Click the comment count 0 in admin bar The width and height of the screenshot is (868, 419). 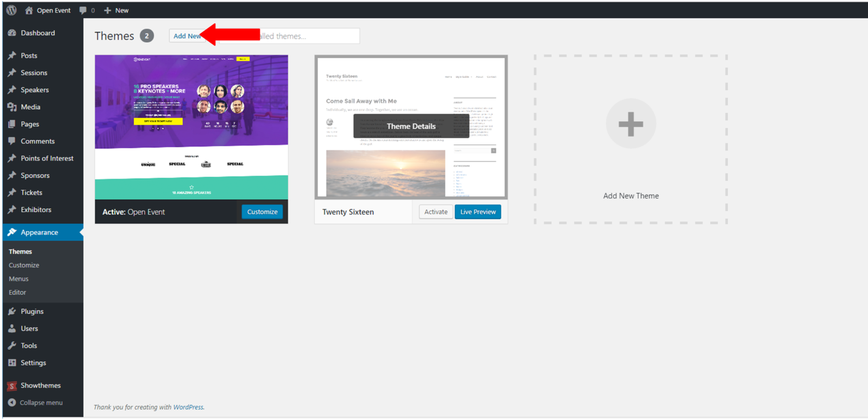tap(93, 10)
